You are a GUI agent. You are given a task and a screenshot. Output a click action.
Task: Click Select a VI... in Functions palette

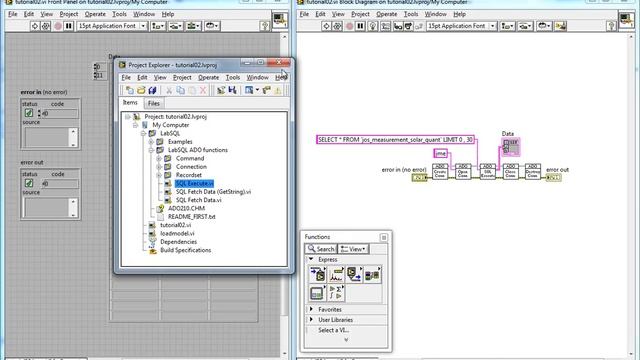[x=333, y=330]
